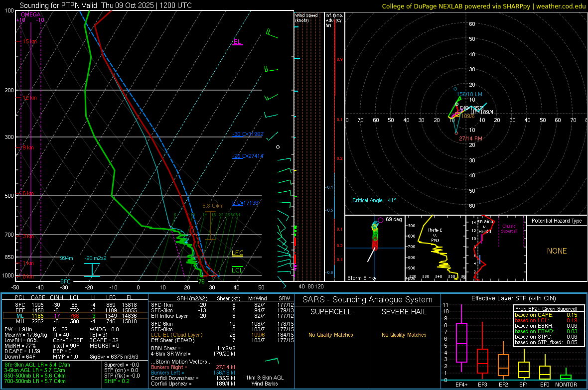Click the 'Eff Shear (EBWD)' row label
Image resolution: width=588 pixels, height=390 pixels.
173,341
